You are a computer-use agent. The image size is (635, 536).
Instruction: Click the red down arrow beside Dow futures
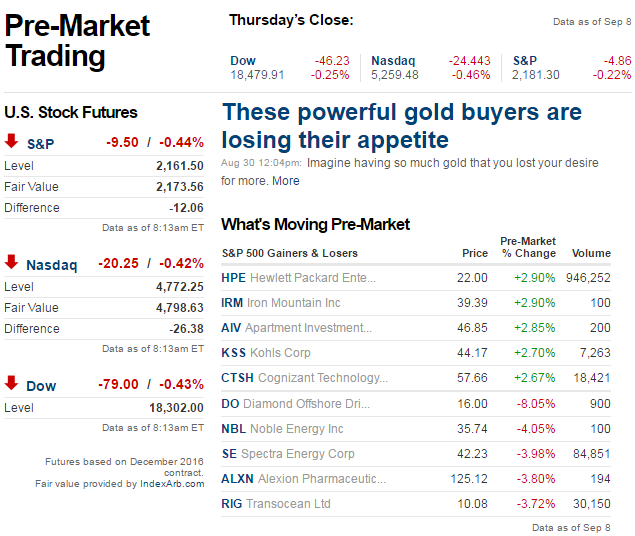(12, 383)
